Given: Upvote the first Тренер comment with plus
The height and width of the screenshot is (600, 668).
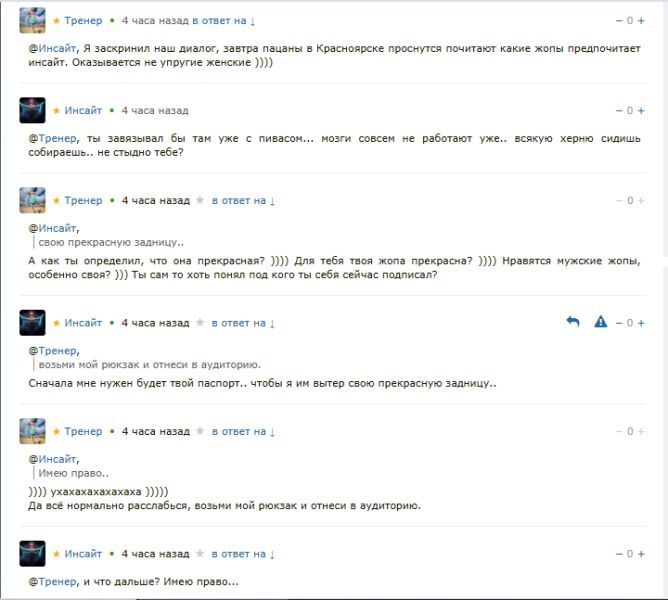Looking at the screenshot, I should point(641,20).
